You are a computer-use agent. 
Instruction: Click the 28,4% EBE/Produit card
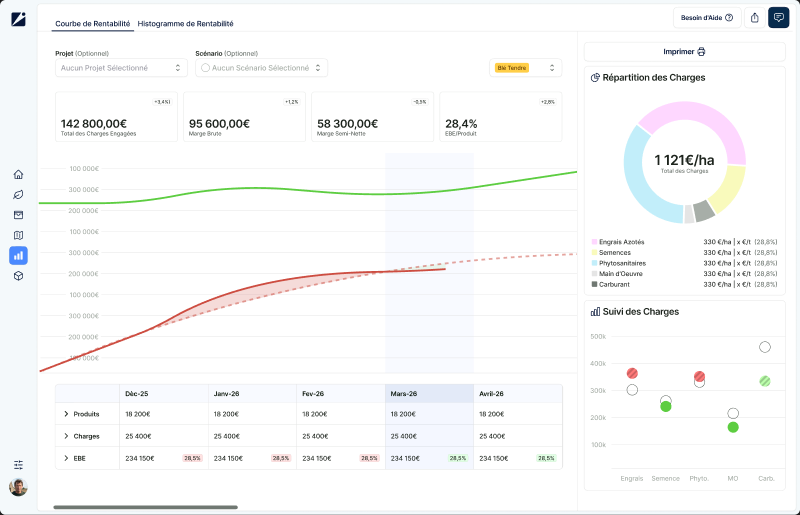pos(501,117)
